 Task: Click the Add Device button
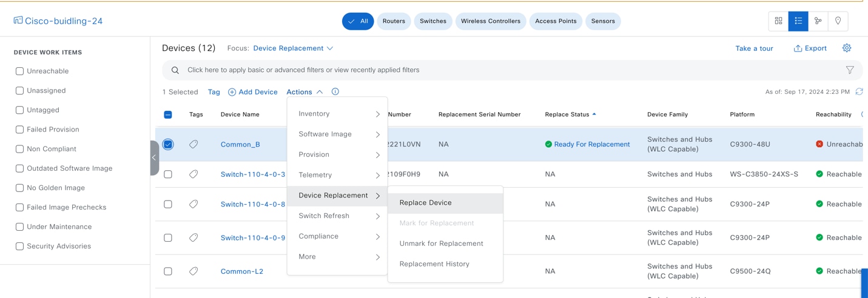click(253, 92)
